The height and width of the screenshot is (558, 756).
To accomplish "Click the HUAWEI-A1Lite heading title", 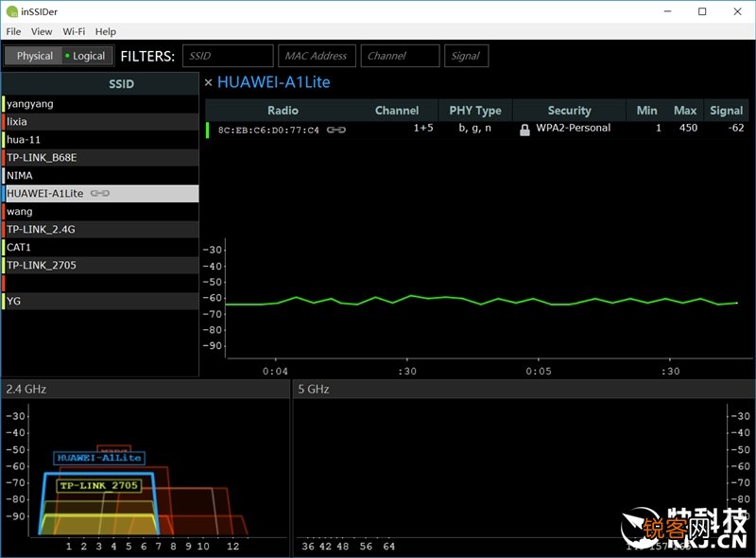I will 274,82.
